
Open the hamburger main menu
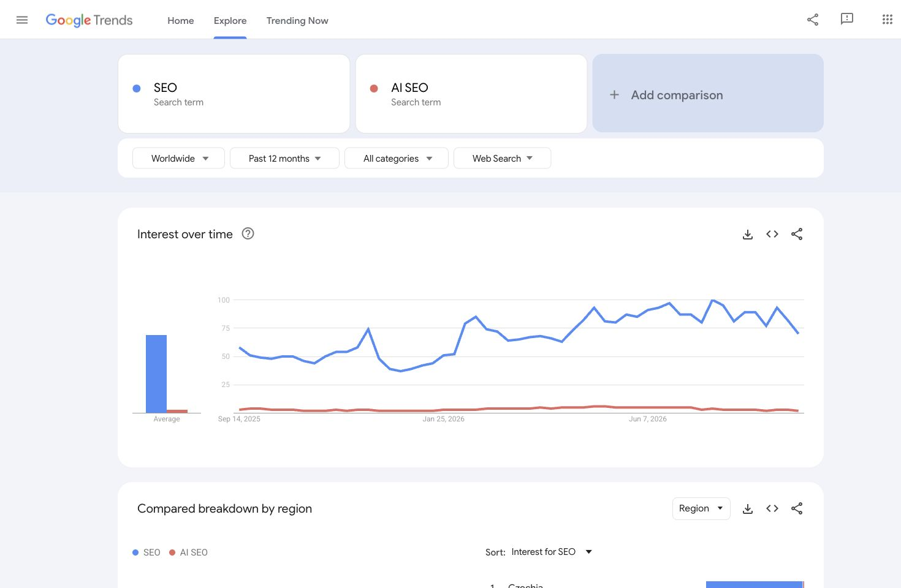click(22, 20)
